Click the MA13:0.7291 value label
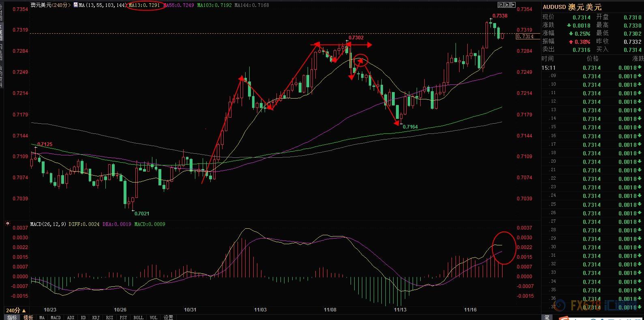Image resolution: width=644 pixels, height=320 pixels. 144,5
